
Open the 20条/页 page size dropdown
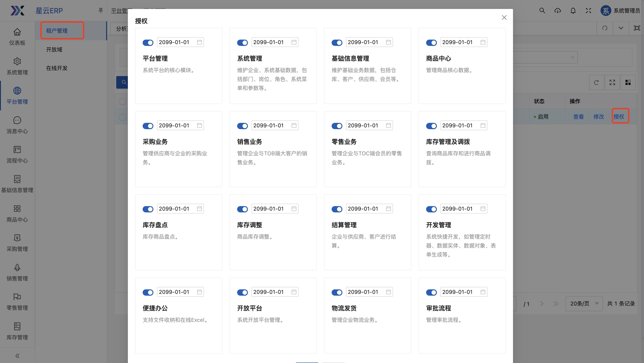[x=584, y=303]
